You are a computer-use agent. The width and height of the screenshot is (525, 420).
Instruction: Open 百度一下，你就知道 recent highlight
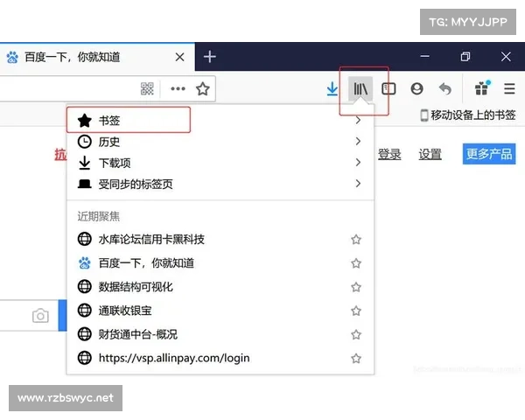click(220, 262)
